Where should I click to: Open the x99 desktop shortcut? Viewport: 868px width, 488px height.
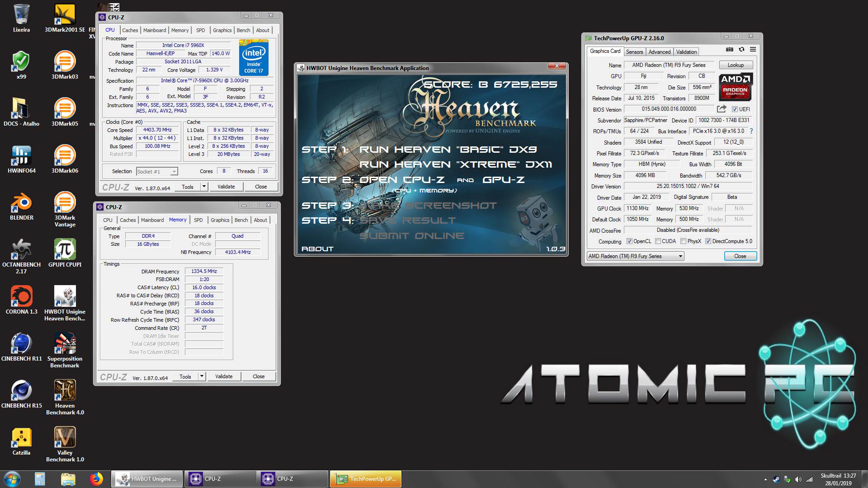pos(21,65)
